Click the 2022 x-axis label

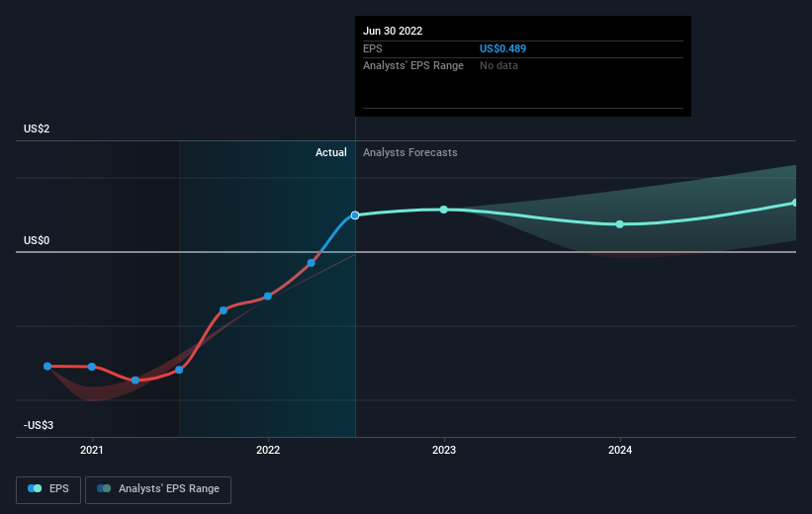[x=268, y=450]
